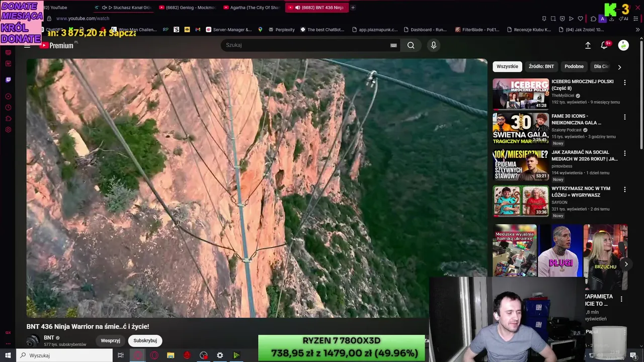Open the FilterBlade - PoE1 bookmark
Image resolution: width=644 pixels, height=362 pixels.
pyautogui.click(x=477, y=30)
